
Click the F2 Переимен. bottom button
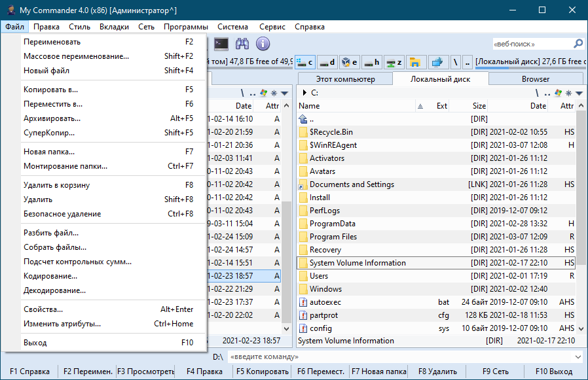click(x=88, y=371)
